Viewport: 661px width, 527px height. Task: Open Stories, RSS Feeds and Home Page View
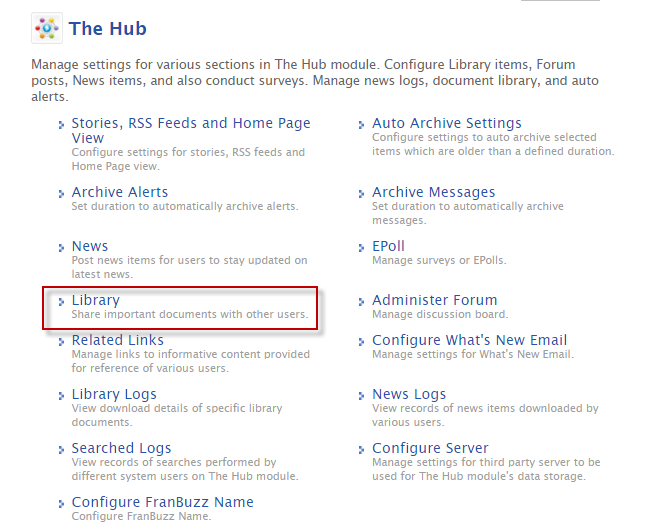tap(191, 130)
